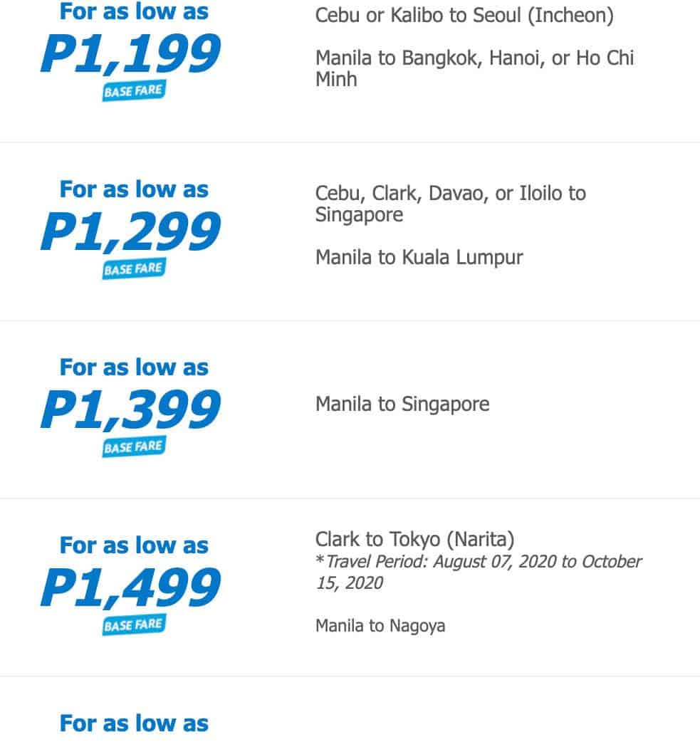Click "For as low as" heading above P1,299
Screen dimensions: 700x742
pyautogui.click(x=134, y=189)
